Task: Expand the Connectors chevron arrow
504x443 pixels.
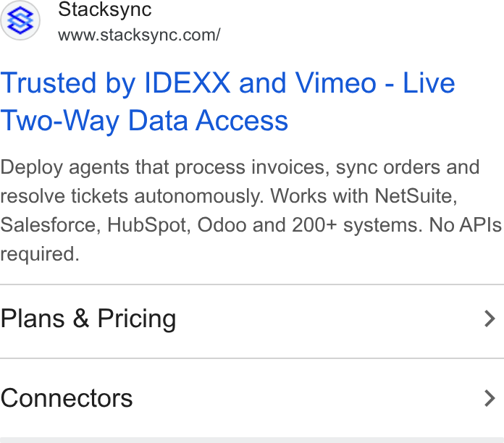Action: click(490, 398)
